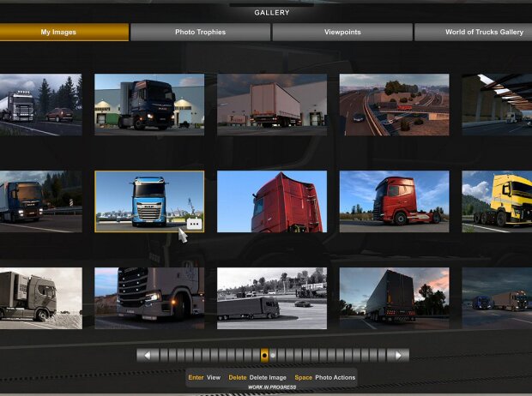Open Photo Actions from the hint bar

(x=325, y=377)
